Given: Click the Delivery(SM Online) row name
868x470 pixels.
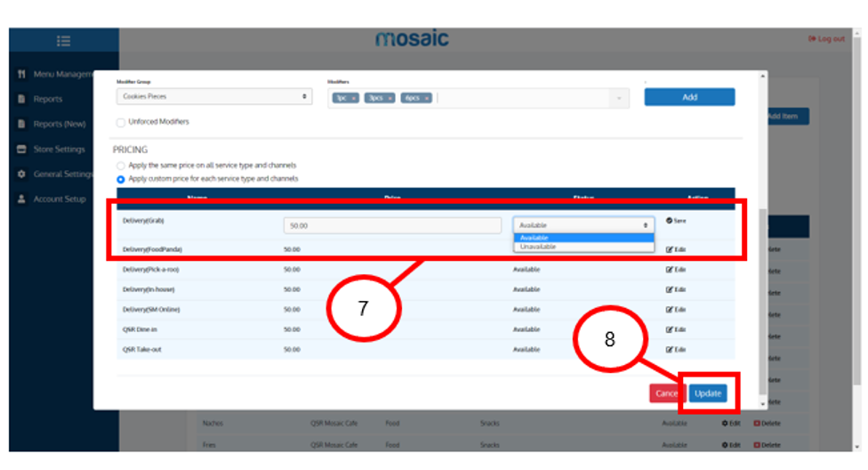Looking at the screenshot, I should pyautogui.click(x=151, y=309).
